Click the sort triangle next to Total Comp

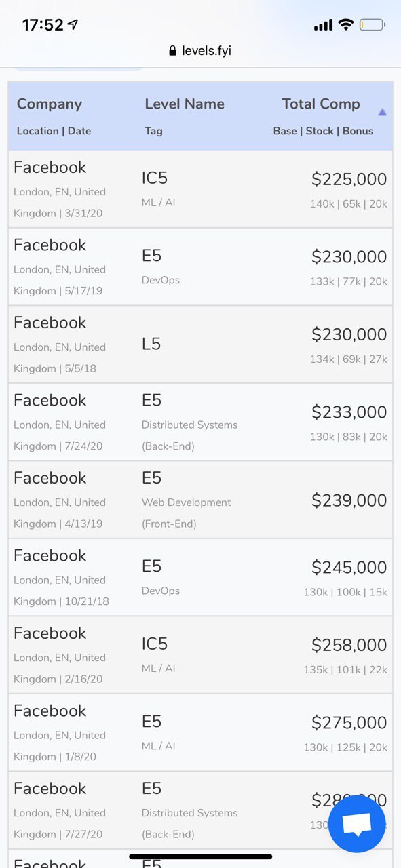(382, 112)
